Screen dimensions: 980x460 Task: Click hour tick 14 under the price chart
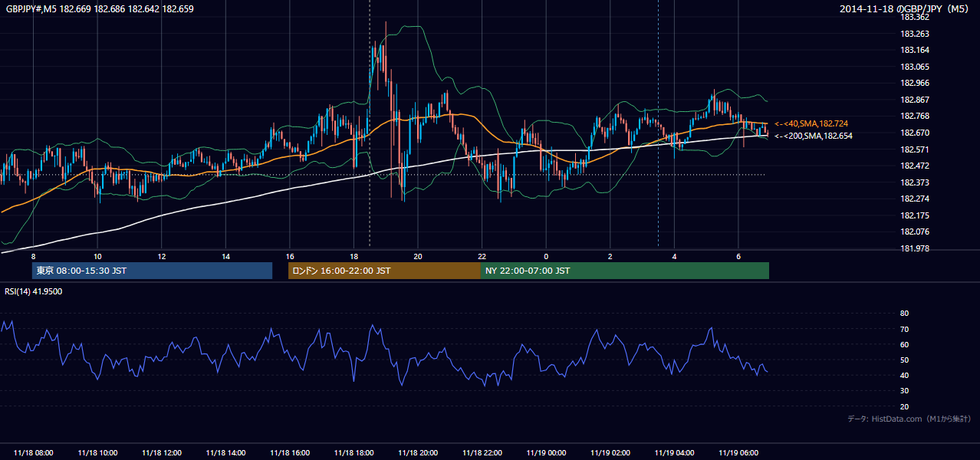point(225,256)
